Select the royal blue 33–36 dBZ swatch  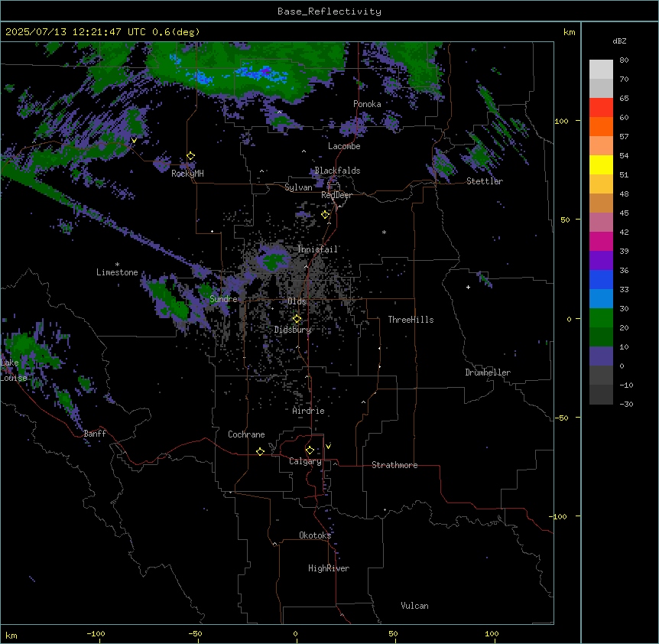pyautogui.click(x=601, y=279)
